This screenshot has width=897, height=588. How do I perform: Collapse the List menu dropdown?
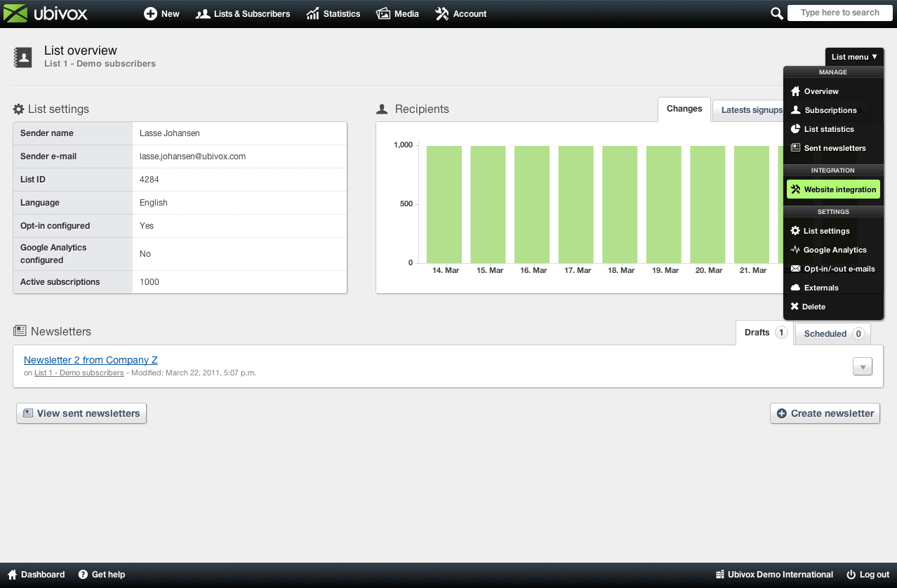854,57
